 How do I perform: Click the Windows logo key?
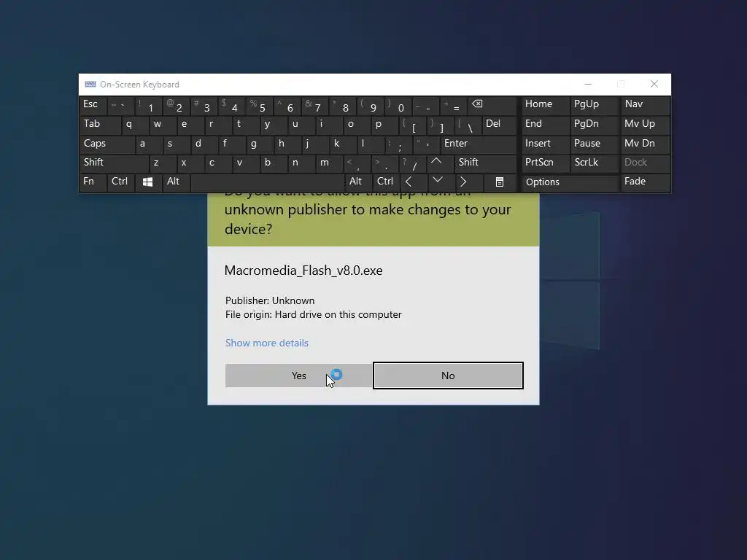pos(147,182)
